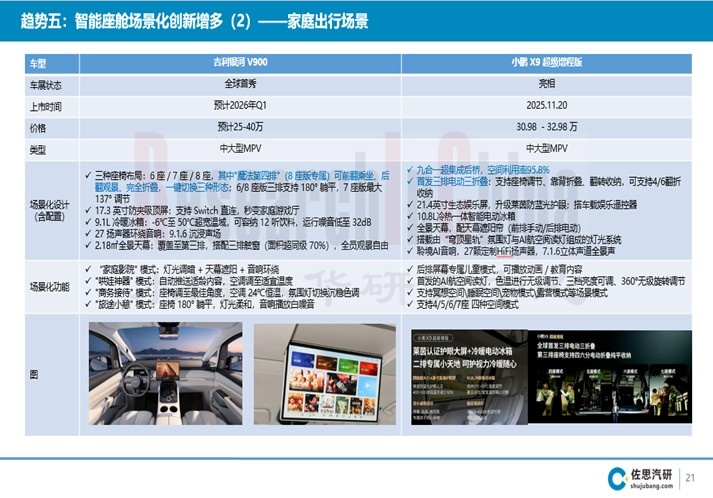Click the 穹顶星轨 氛围灯 bullet
The width and height of the screenshot is (713, 498).
514,240
